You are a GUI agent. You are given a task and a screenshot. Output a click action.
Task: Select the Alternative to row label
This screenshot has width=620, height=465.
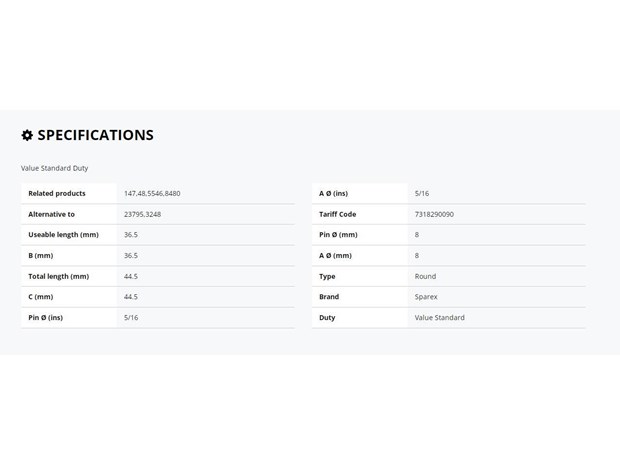[x=51, y=214]
